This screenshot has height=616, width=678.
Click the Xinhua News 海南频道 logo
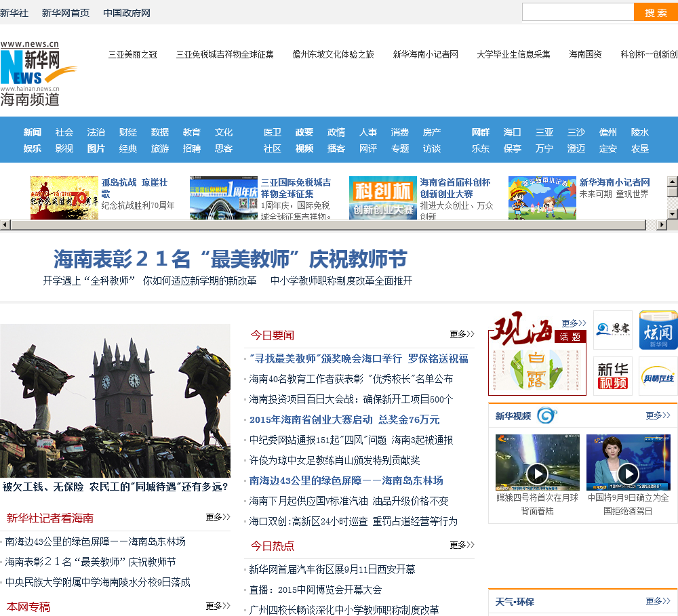38,73
